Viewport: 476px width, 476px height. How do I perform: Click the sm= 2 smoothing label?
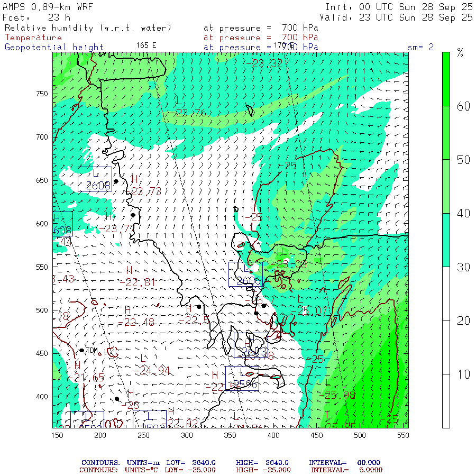[420, 47]
